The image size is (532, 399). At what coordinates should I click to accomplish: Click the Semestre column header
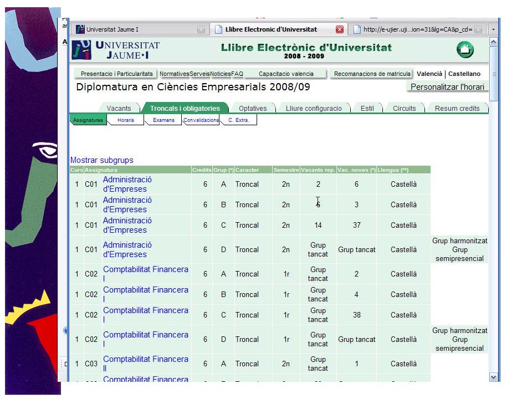(x=287, y=170)
